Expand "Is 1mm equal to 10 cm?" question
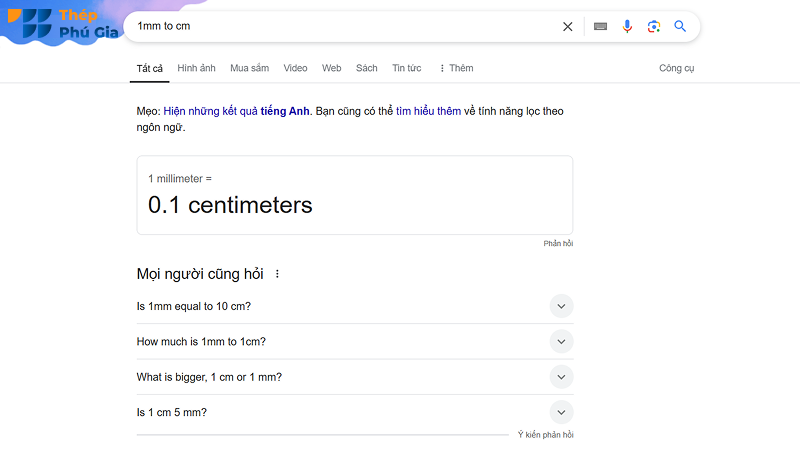Image resolution: width=800 pixels, height=450 pixels. click(x=561, y=306)
